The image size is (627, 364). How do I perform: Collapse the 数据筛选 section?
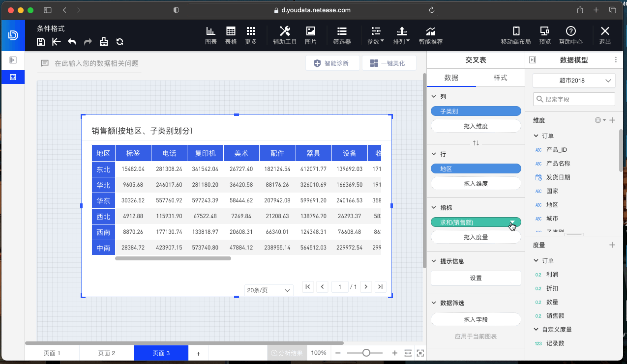click(433, 303)
